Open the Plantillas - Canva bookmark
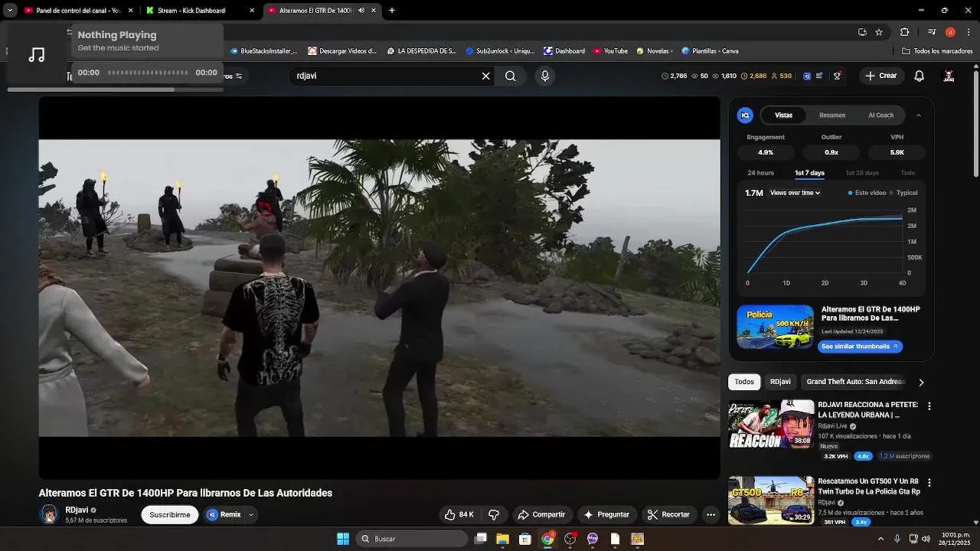This screenshot has width=980, height=551. 710,51
